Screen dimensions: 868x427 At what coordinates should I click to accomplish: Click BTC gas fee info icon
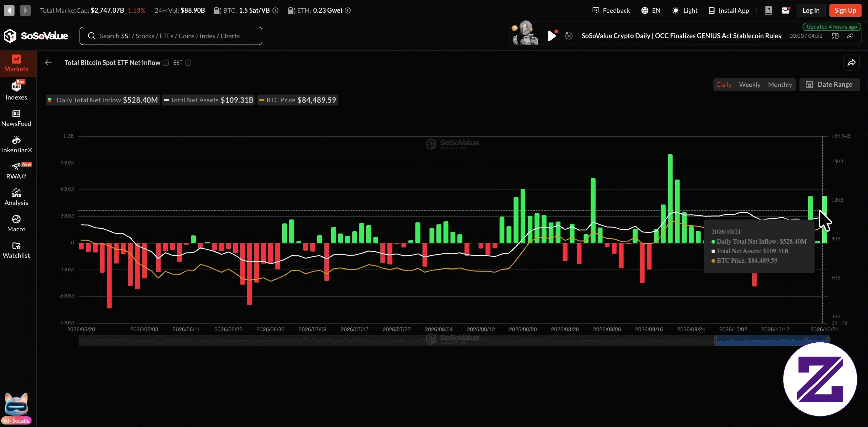click(275, 10)
